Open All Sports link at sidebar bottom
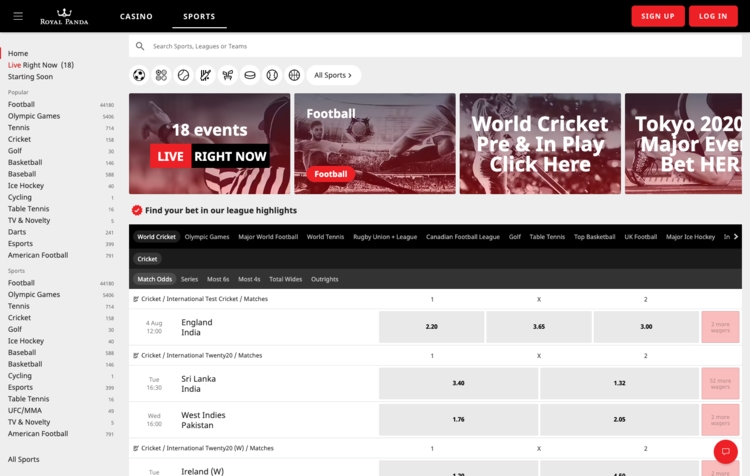750x476 pixels. (x=23, y=459)
